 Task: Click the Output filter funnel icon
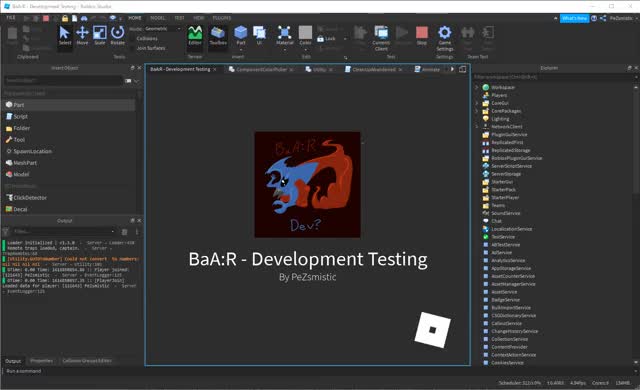[6, 232]
